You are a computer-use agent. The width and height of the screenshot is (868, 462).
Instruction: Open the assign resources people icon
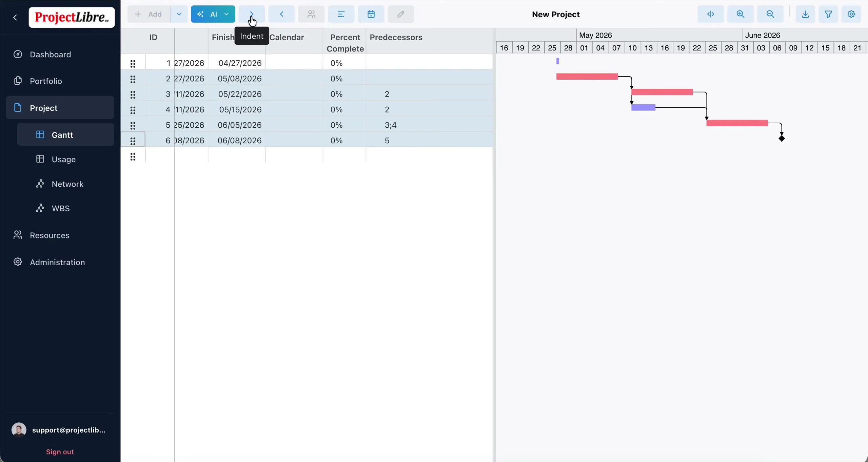tap(311, 14)
